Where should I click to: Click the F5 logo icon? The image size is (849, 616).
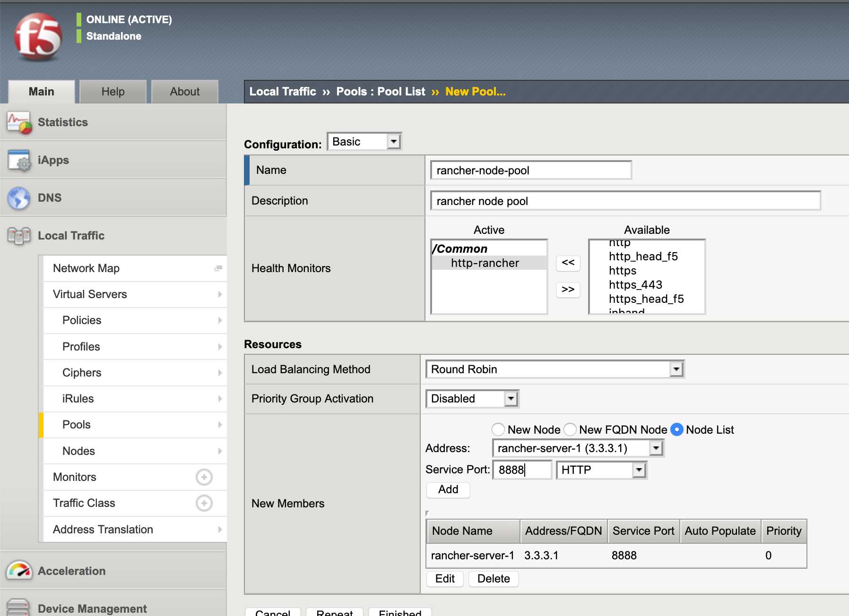click(38, 37)
